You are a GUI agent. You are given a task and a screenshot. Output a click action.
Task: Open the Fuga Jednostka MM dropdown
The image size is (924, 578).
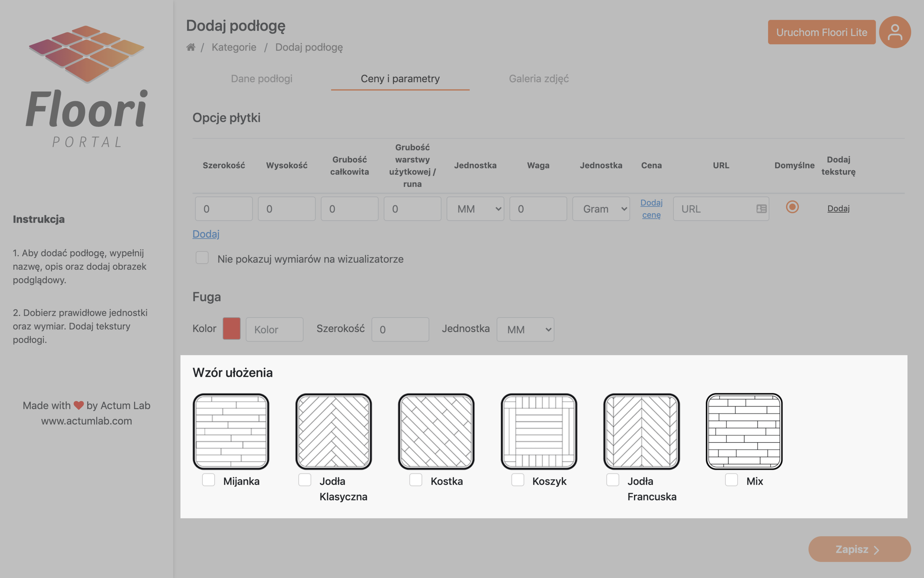pyautogui.click(x=525, y=329)
